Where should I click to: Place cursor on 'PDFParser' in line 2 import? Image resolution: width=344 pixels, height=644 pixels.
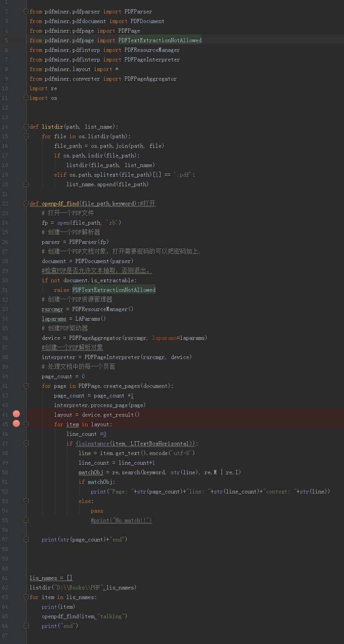(x=138, y=12)
